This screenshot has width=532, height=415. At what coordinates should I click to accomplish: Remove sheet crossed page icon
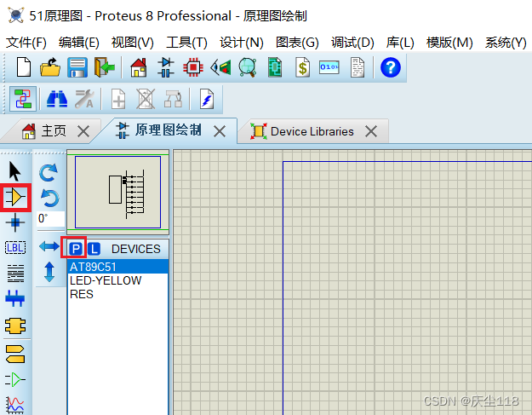point(146,99)
